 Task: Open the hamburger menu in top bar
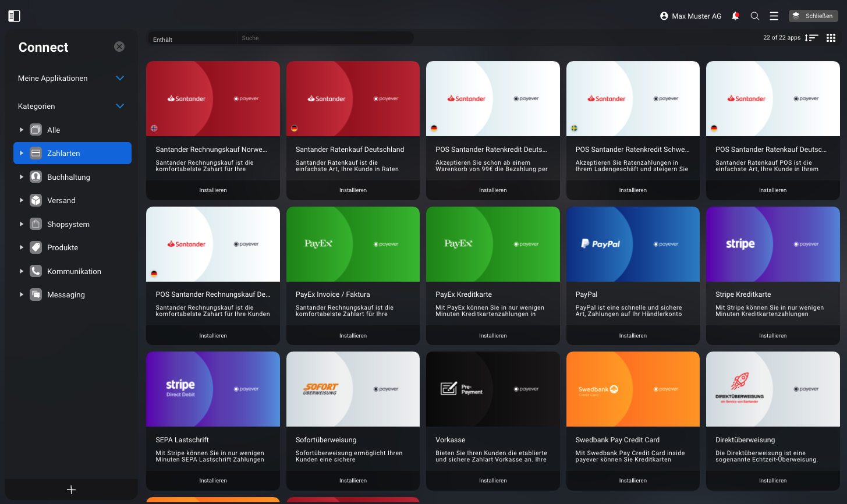774,16
